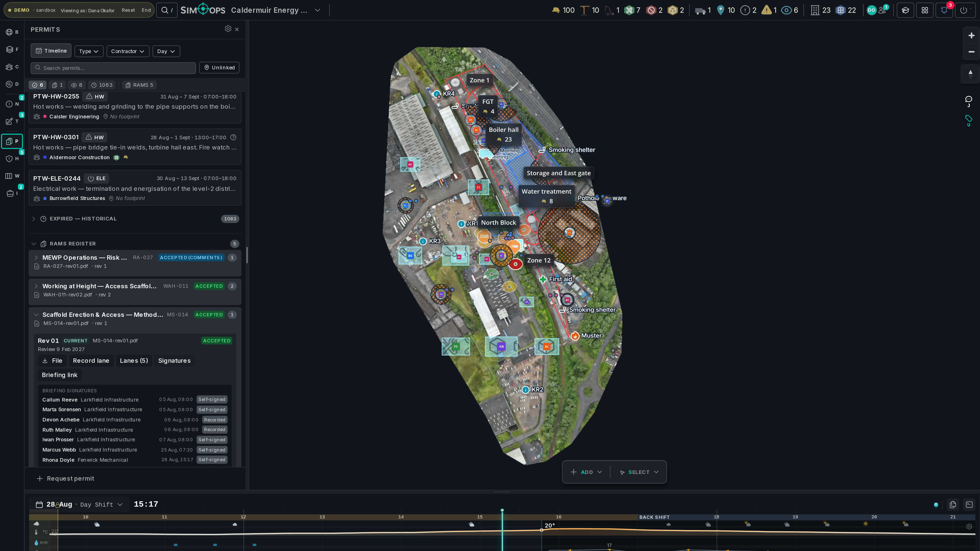Open the notifications bell
The image size is (980, 551).
click(944, 10)
